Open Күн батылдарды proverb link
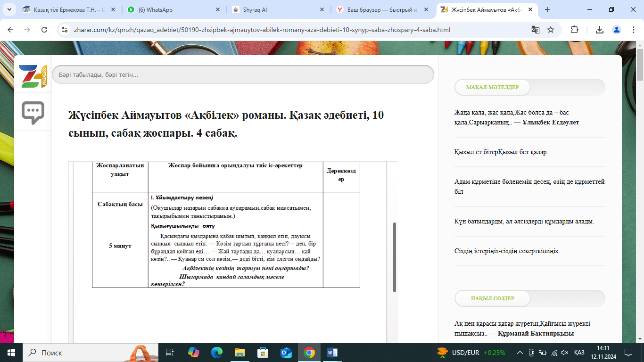Image resolution: width=644 pixels, height=362 pixels. point(524,221)
